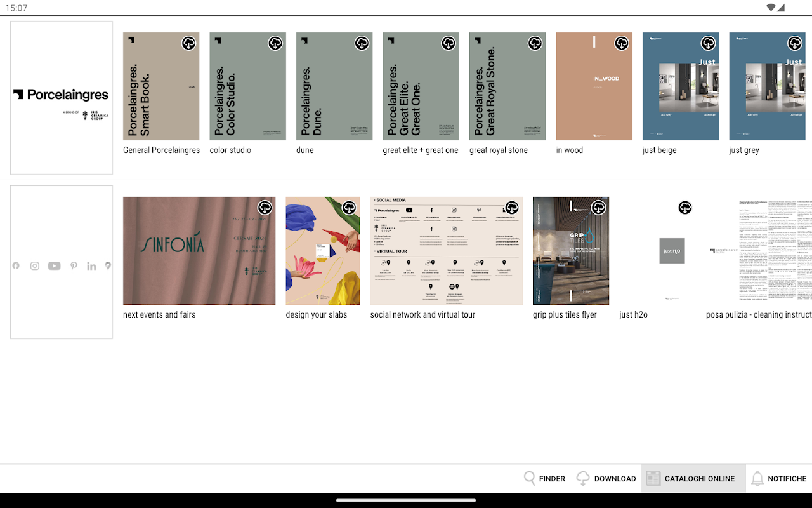Tap the 'just h2o' caption
812x508 pixels.
pos(634,315)
